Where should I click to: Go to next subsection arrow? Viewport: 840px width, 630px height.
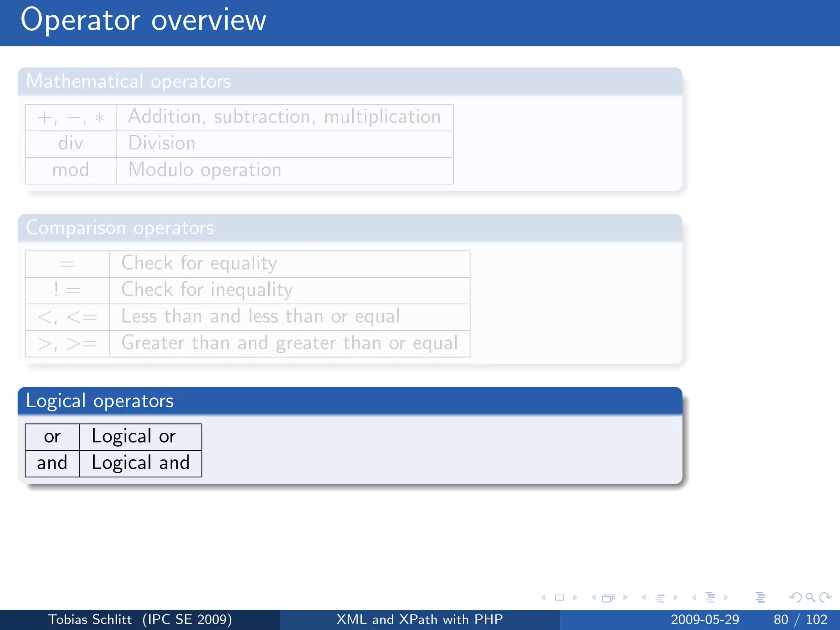(x=676, y=598)
